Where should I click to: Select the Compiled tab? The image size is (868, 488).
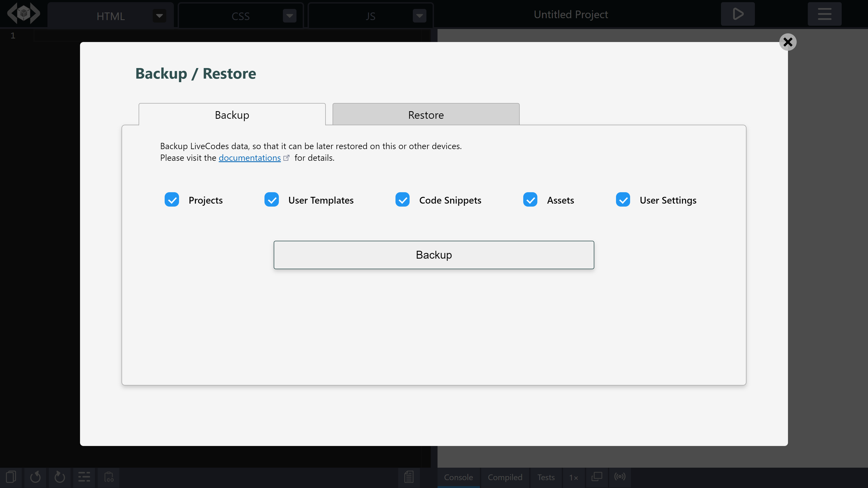pyautogui.click(x=505, y=477)
